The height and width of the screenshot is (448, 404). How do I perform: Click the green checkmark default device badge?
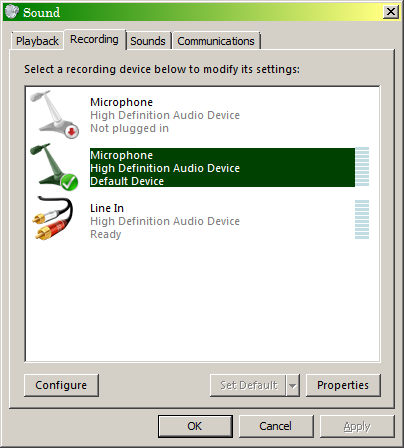click(69, 182)
